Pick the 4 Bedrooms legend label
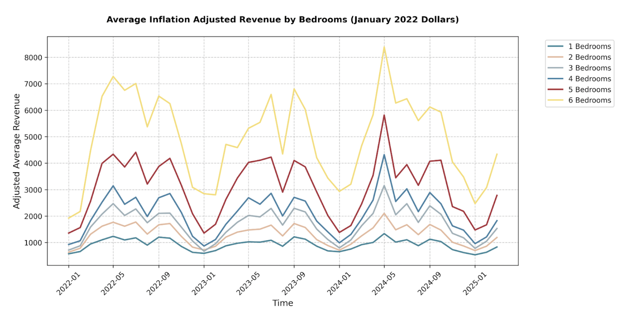Screen dimensions: 644x333 [590, 79]
